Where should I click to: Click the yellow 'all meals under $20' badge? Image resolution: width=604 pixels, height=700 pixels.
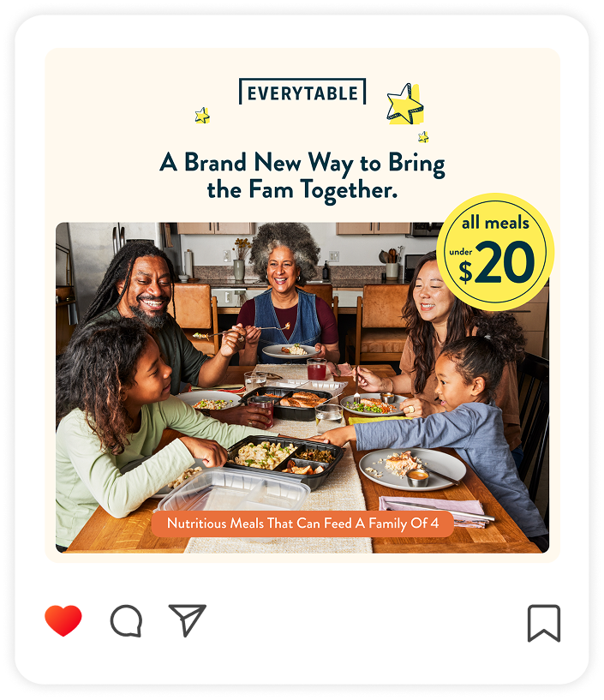(495, 252)
